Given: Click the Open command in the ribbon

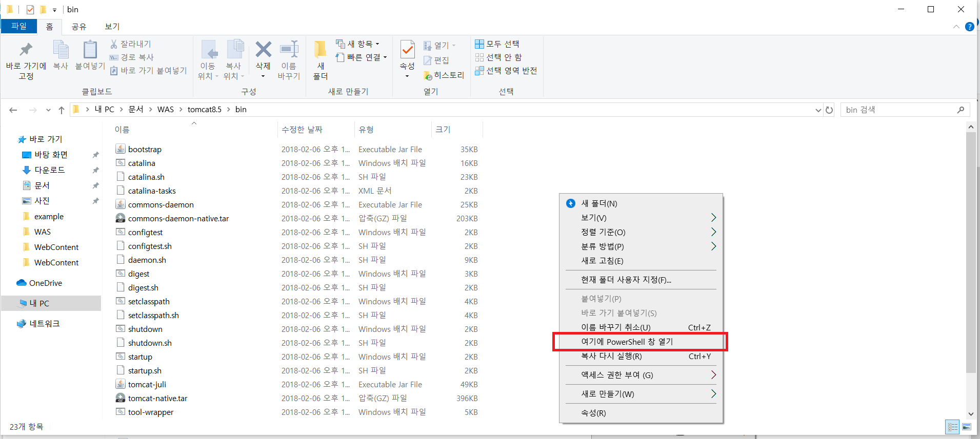Looking at the screenshot, I should 439,46.
